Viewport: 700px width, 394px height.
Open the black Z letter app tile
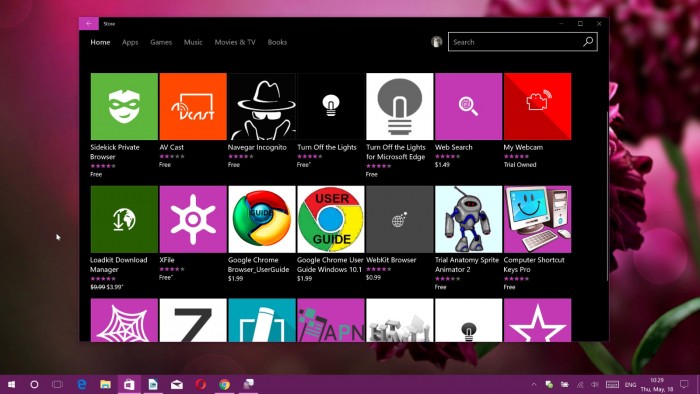click(193, 320)
